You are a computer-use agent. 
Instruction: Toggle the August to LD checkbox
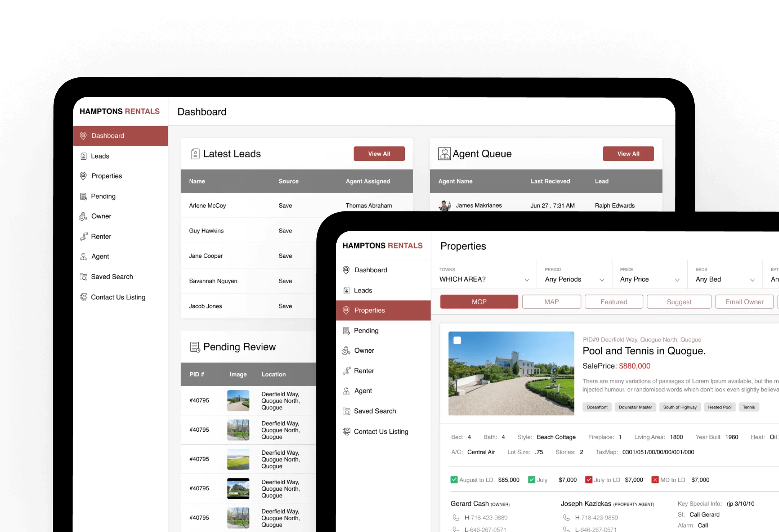[x=454, y=480]
